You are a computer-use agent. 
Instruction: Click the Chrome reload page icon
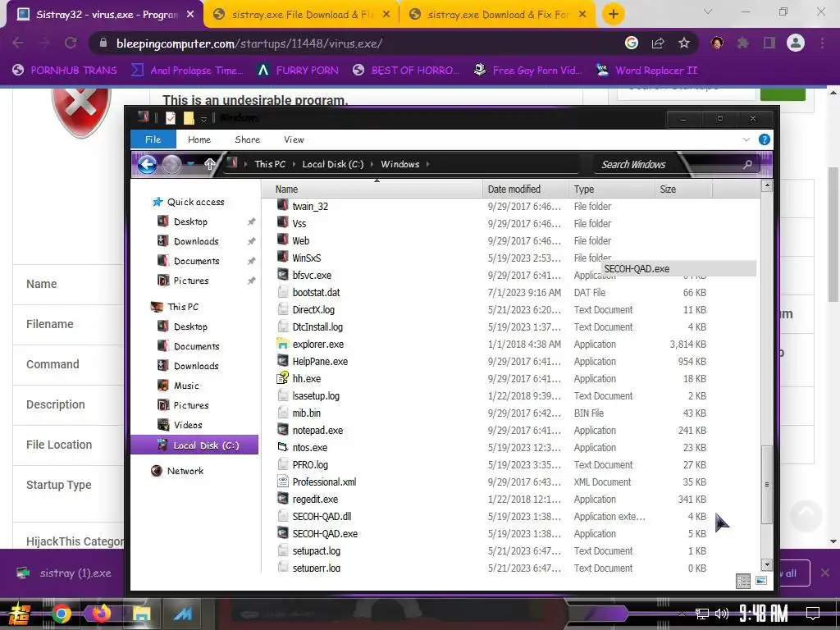point(71,43)
